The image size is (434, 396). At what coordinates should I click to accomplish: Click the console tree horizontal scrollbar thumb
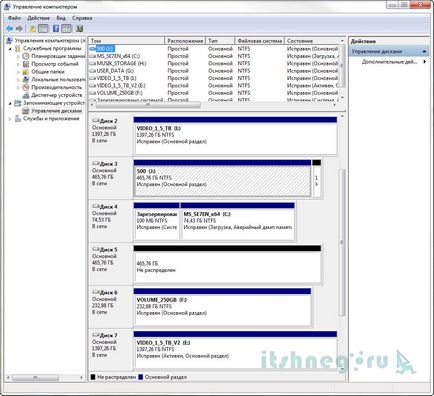coord(35,377)
